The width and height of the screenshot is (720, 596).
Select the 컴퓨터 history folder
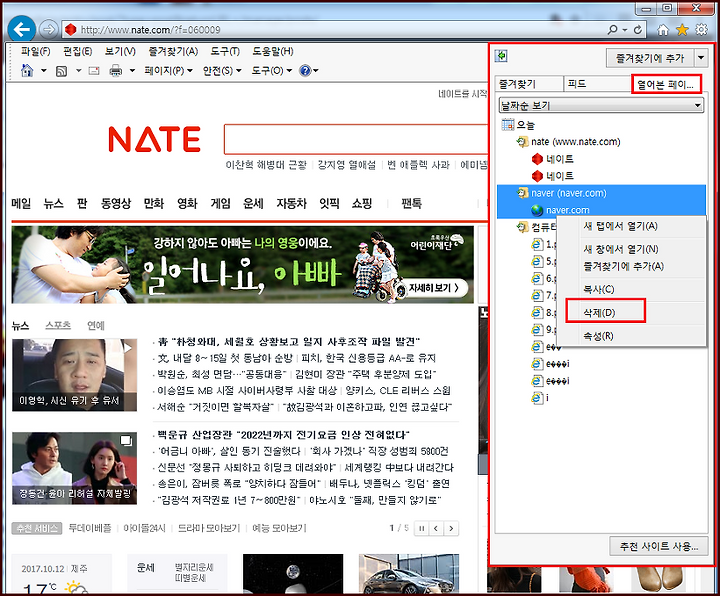[536, 227]
